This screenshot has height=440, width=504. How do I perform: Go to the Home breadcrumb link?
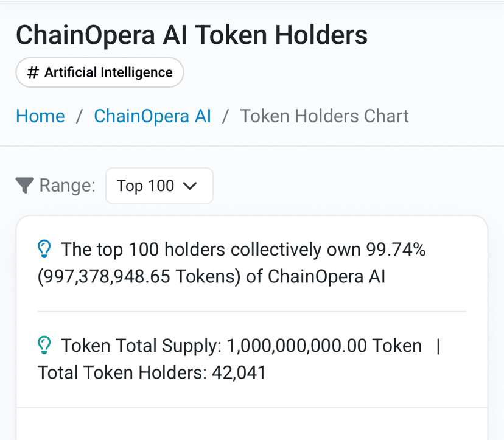coord(41,116)
